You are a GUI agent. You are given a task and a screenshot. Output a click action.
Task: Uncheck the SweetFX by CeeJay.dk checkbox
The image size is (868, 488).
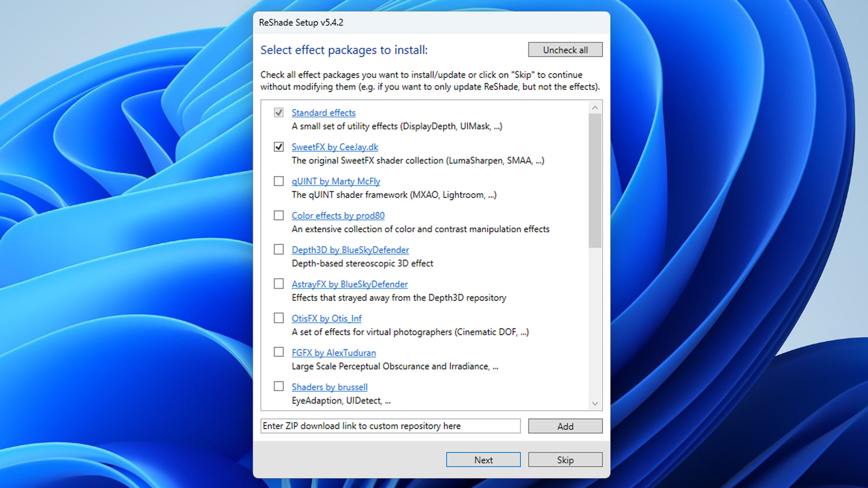279,147
